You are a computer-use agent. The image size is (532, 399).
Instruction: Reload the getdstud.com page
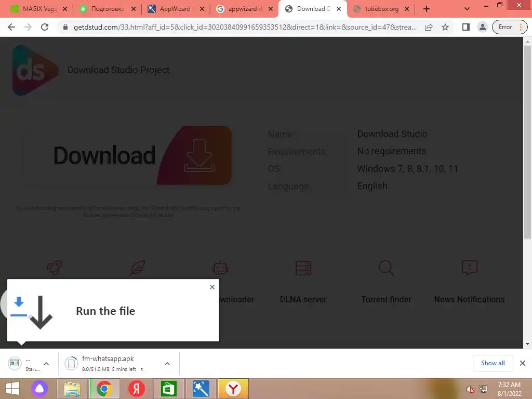[x=45, y=27]
